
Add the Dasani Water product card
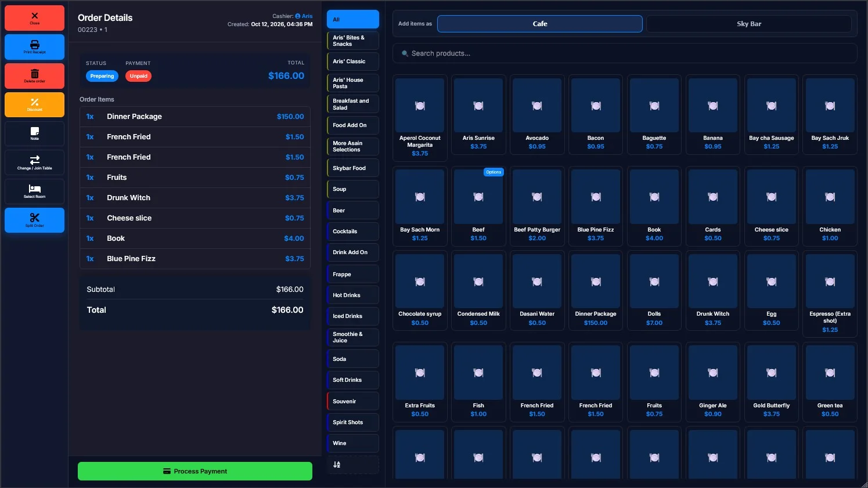coord(537,290)
